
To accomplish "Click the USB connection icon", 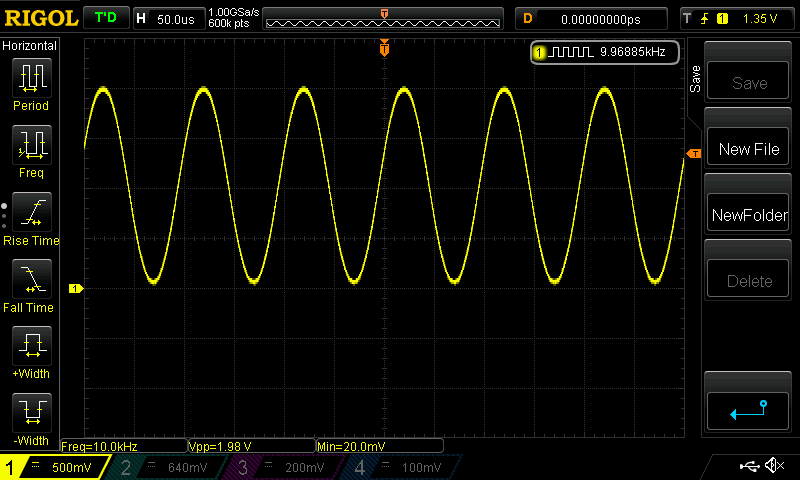I will pyautogui.click(x=747, y=466).
